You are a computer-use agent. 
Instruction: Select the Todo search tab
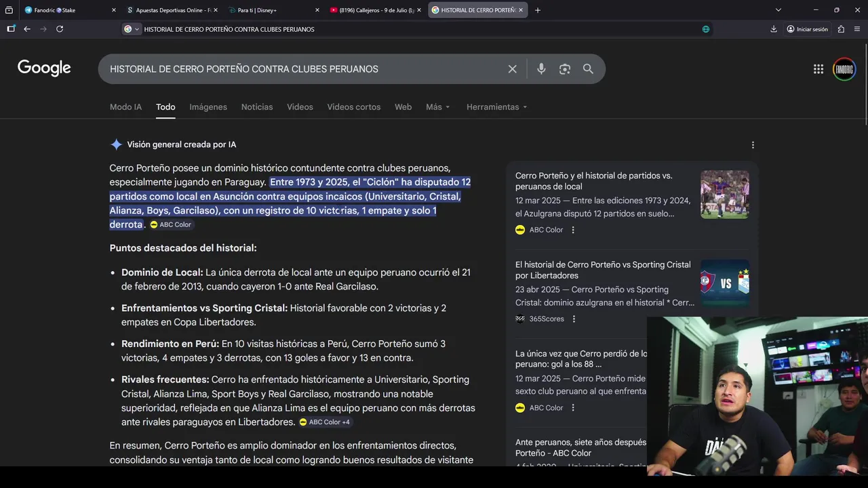[x=165, y=107]
